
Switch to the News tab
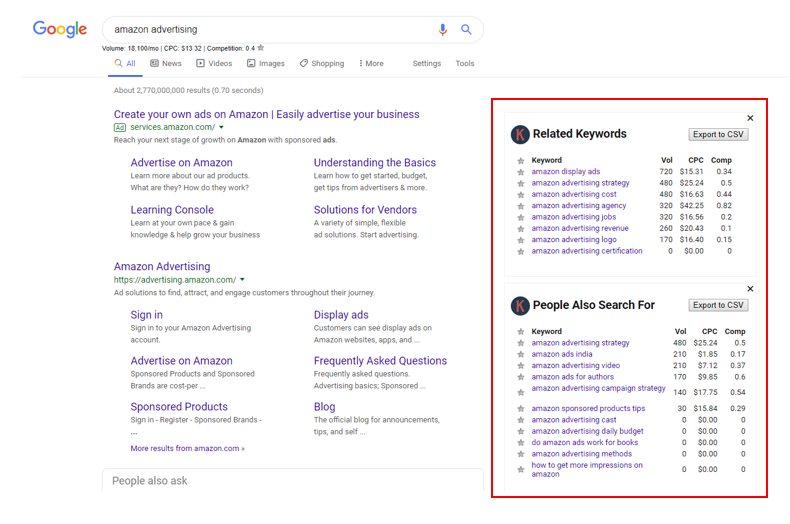pyautogui.click(x=166, y=63)
